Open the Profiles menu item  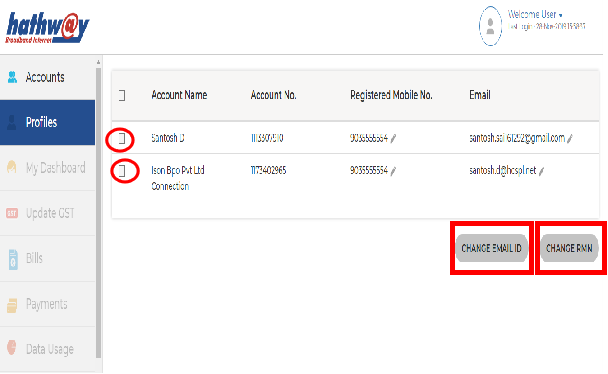pos(47,122)
